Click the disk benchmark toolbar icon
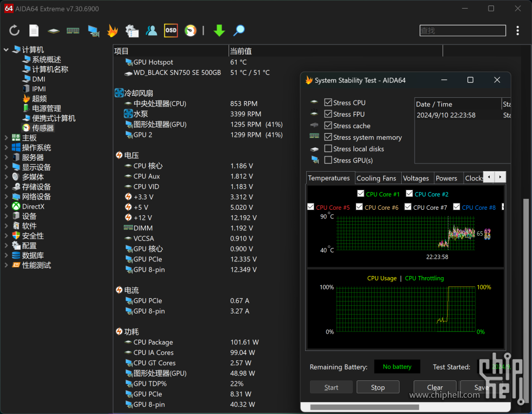532x414 pixels. [53, 31]
